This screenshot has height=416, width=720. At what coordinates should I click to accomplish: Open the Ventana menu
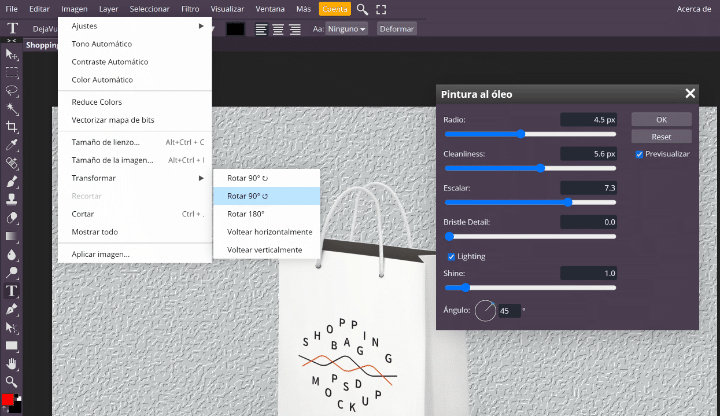(270, 9)
